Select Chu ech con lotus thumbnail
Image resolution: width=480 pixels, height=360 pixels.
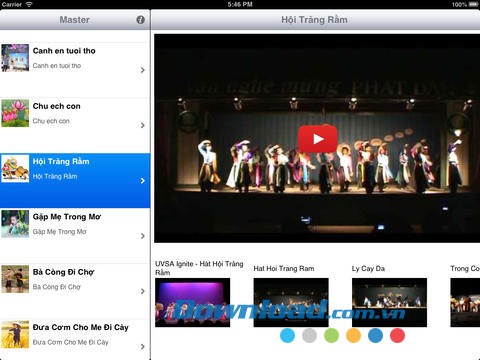(15, 113)
